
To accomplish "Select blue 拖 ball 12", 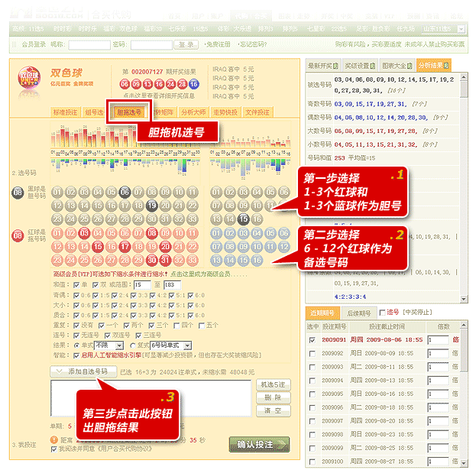I will (283, 247).
